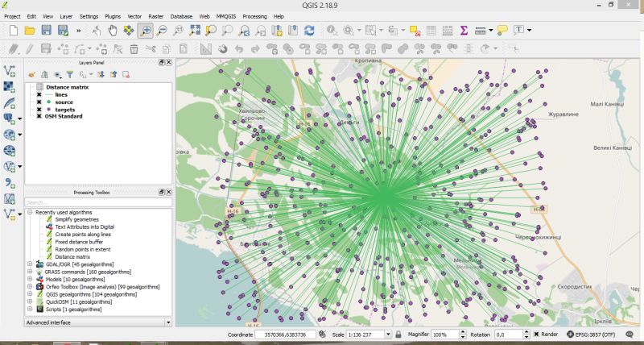Open the Raster menu
Image resolution: width=644 pixels, height=345 pixels.
pos(156,16)
